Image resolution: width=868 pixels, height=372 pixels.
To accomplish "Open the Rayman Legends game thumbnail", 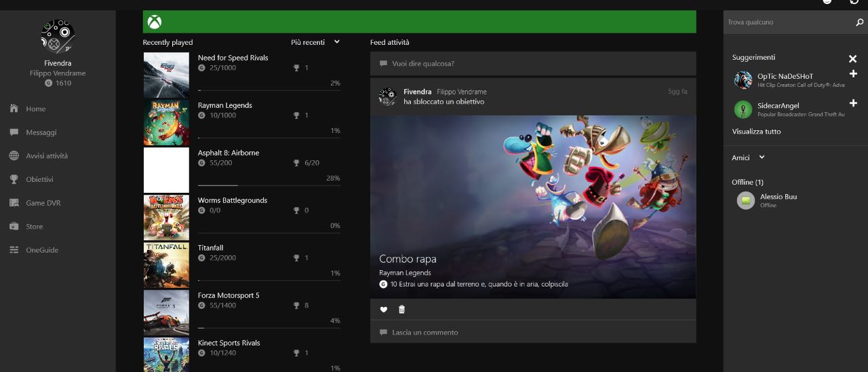I will point(166,122).
